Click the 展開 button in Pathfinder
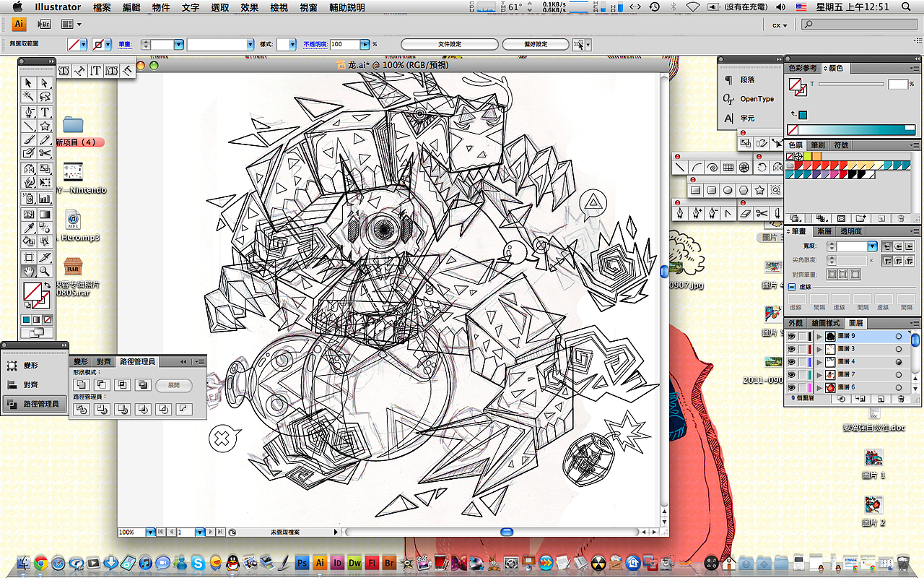This screenshot has width=924, height=578. coord(173,385)
